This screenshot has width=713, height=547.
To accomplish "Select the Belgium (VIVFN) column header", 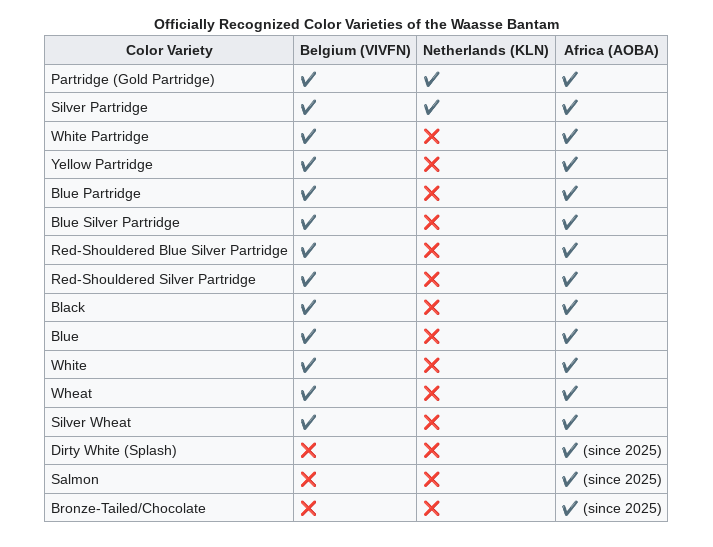I will click(355, 50).
